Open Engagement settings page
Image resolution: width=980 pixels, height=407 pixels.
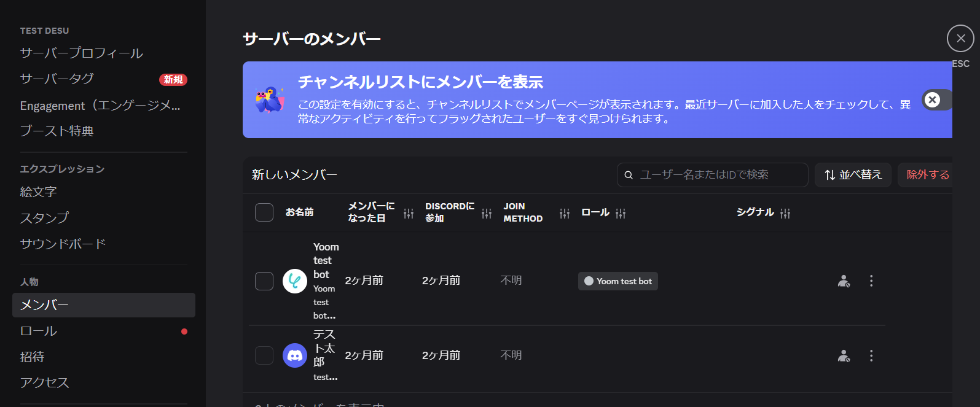pos(100,106)
